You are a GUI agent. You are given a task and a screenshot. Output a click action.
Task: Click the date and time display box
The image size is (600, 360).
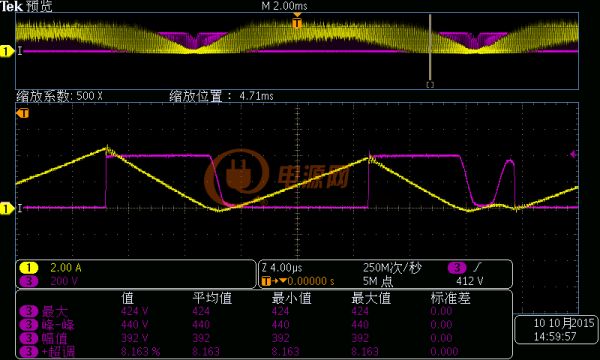tap(557, 330)
